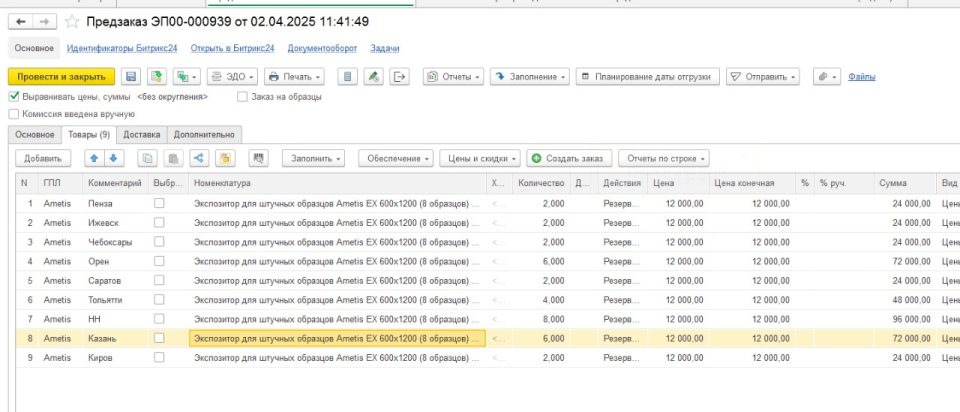Image resolution: width=960 pixels, height=412 pixels.
Task: Copy rows with the copy icon
Action: click(147, 158)
